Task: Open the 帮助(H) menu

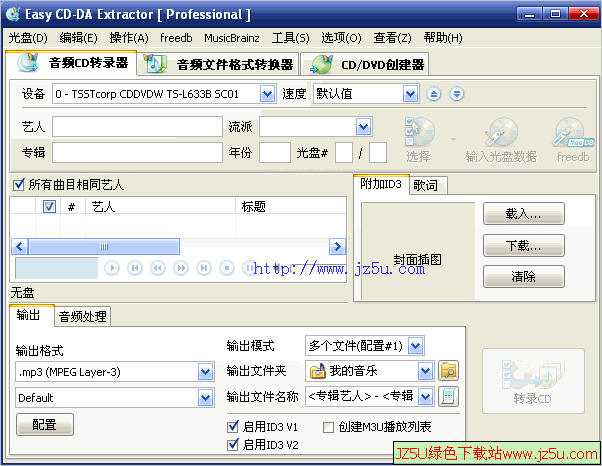Action: click(443, 38)
